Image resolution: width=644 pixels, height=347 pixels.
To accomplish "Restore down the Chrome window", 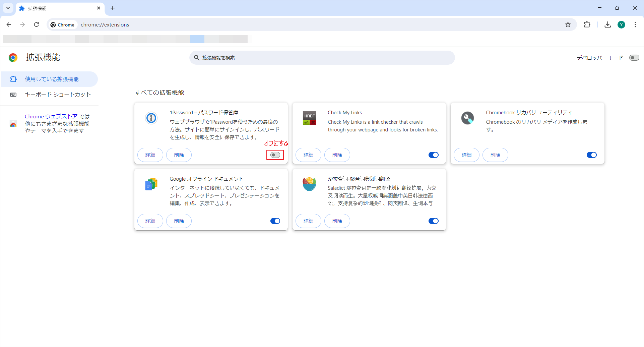I will pos(617,8).
